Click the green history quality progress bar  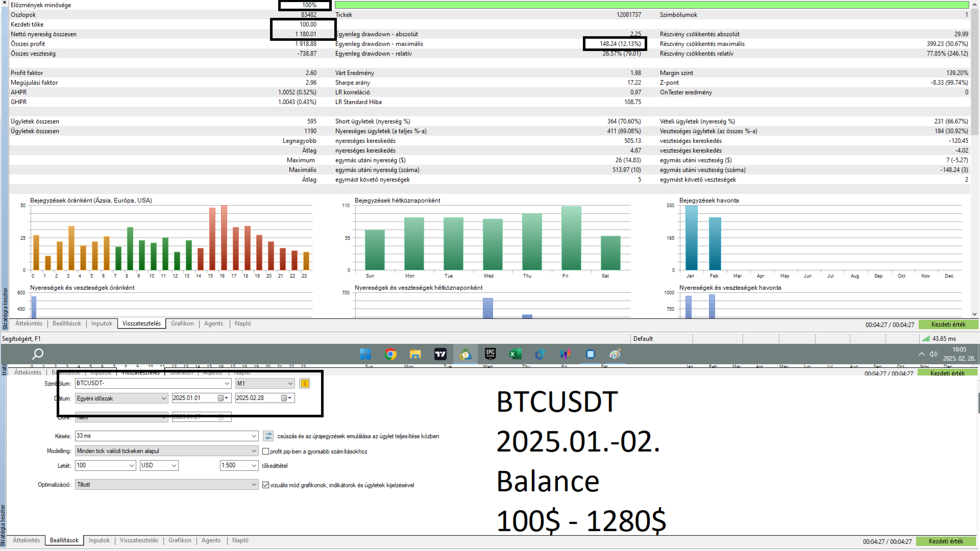point(651,5)
